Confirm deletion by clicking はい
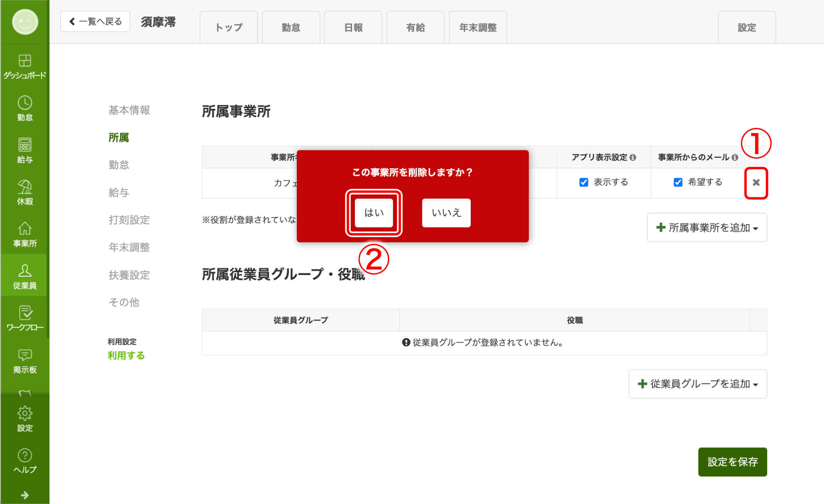 [x=374, y=213]
